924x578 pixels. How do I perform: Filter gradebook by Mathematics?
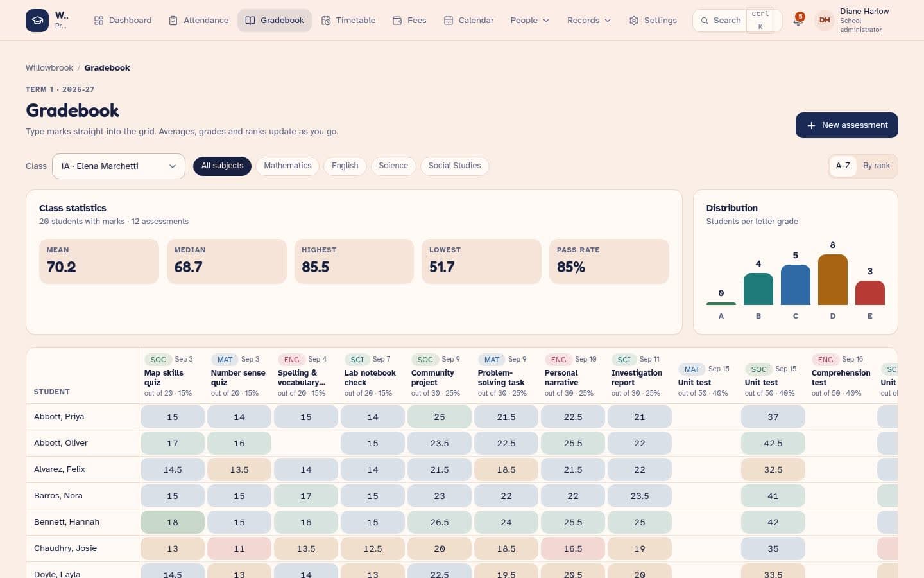pyautogui.click(x=287, y=166)
